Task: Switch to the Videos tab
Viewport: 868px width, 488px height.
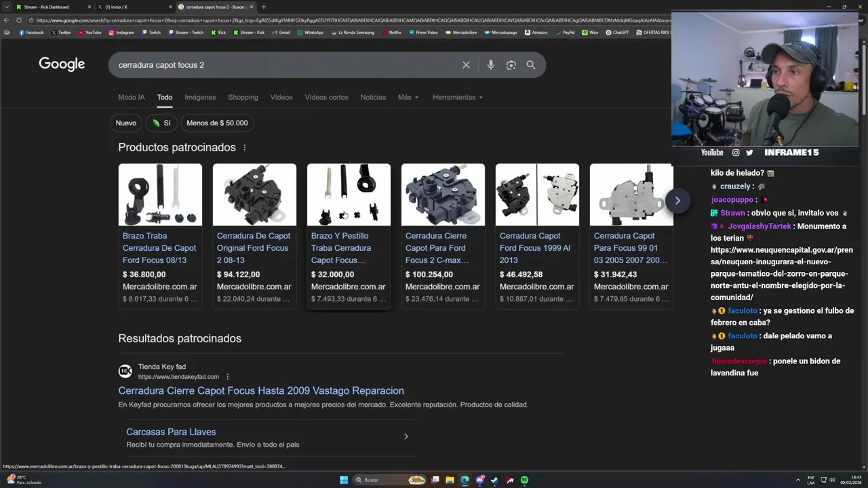Action: pyautogui.click(x=281, y=97)
